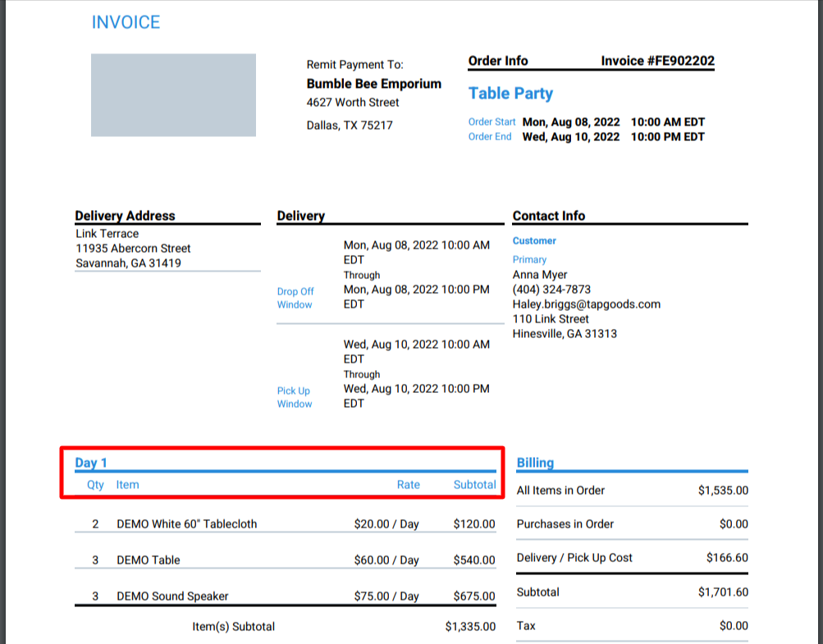Select order end date Wed, Aug 10, 2022
The height and width of the screenshot is (644, 823).
point(571,137)
